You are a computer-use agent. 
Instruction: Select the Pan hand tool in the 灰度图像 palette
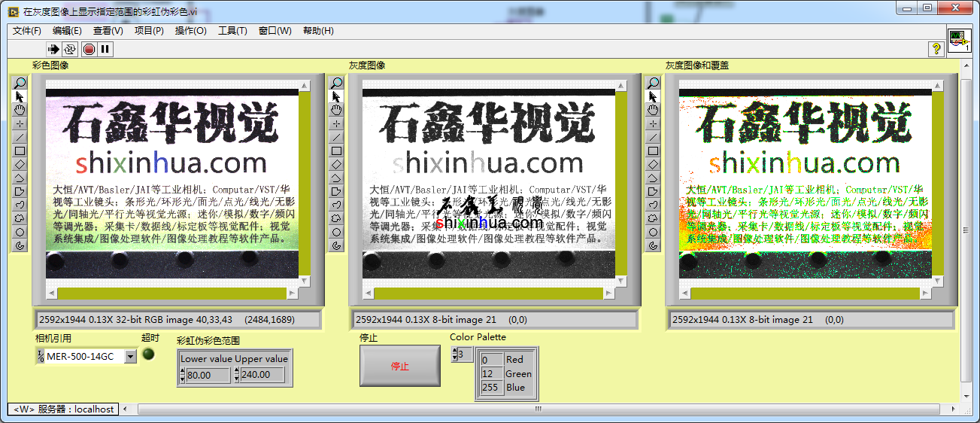tap(336, 110)
